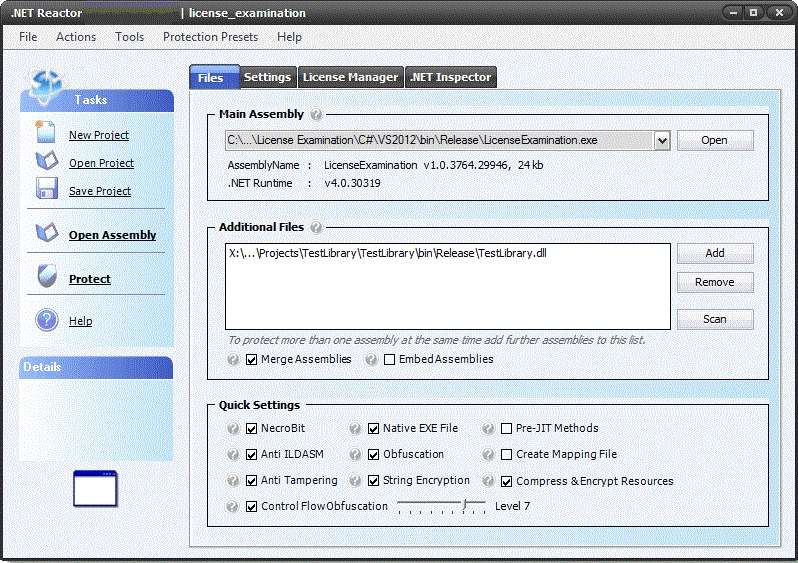798x563 pixels.
Task: Click the Help link in Tasks panel
Action: click(80, 321)
